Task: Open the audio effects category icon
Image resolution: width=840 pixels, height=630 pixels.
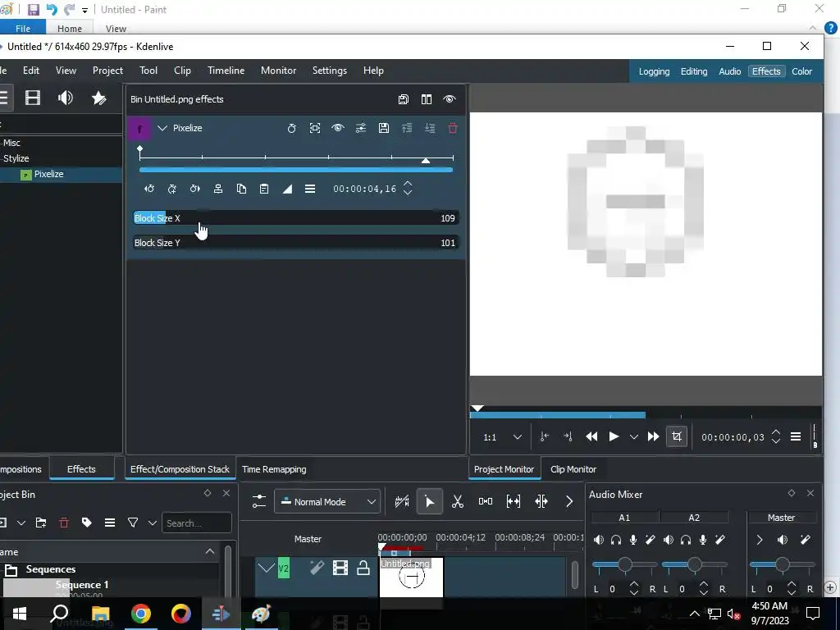Action: pos(66,98)
